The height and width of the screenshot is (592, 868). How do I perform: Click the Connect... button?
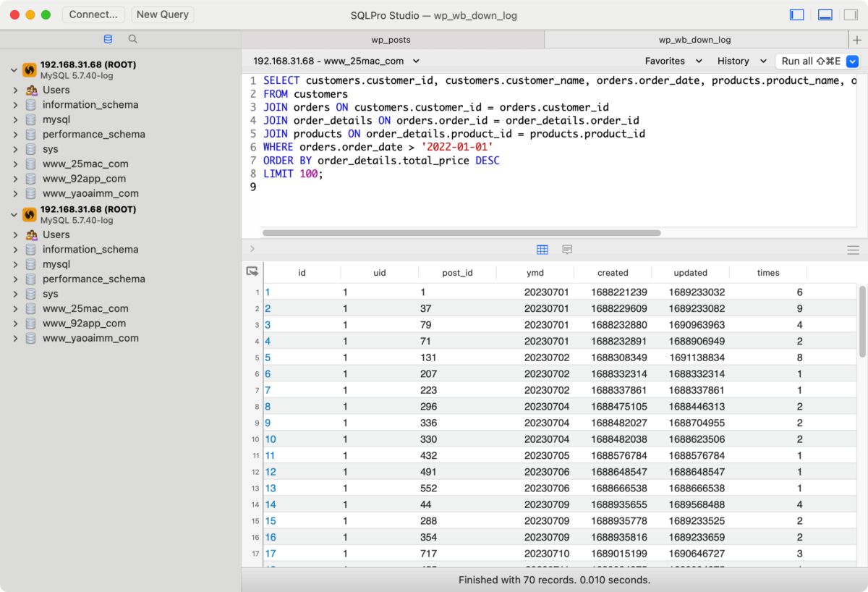click(x=94, y=14)
